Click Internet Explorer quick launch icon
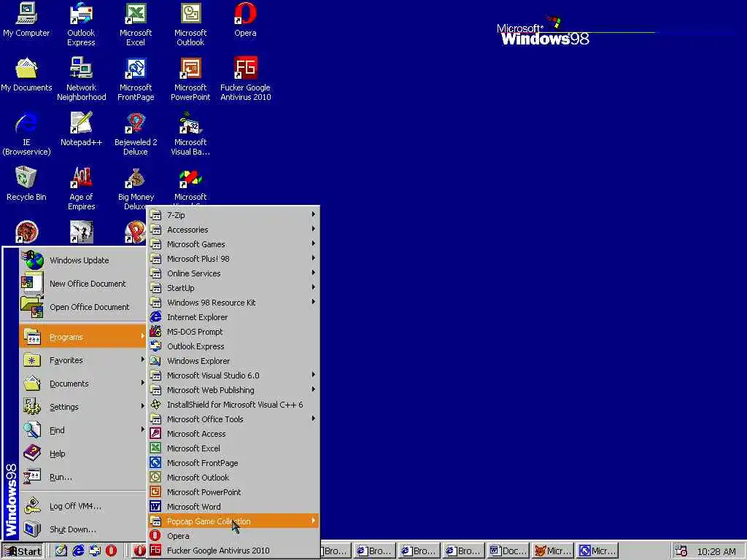This screenshot has width=747, height=560. point(78,551)
